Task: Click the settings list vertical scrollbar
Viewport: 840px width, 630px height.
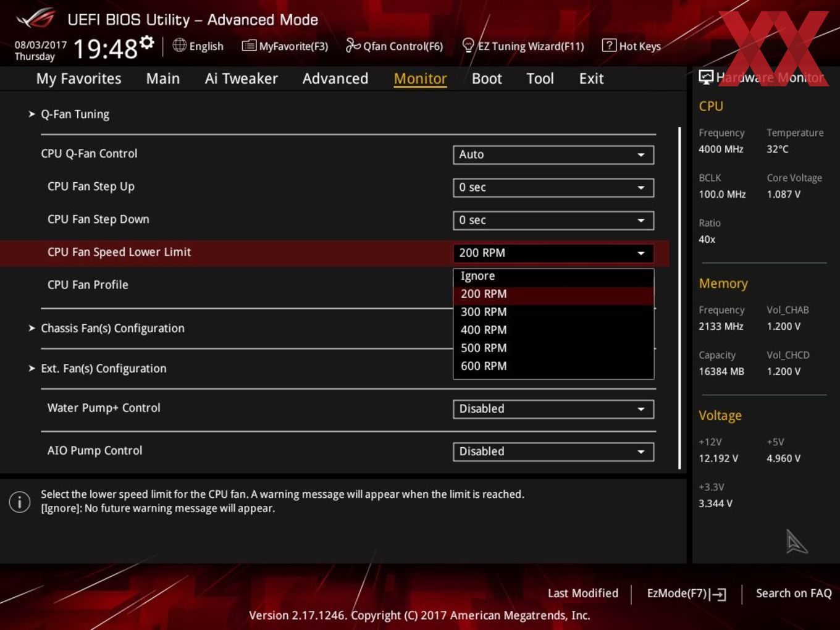Action: (x=679, y=298)
